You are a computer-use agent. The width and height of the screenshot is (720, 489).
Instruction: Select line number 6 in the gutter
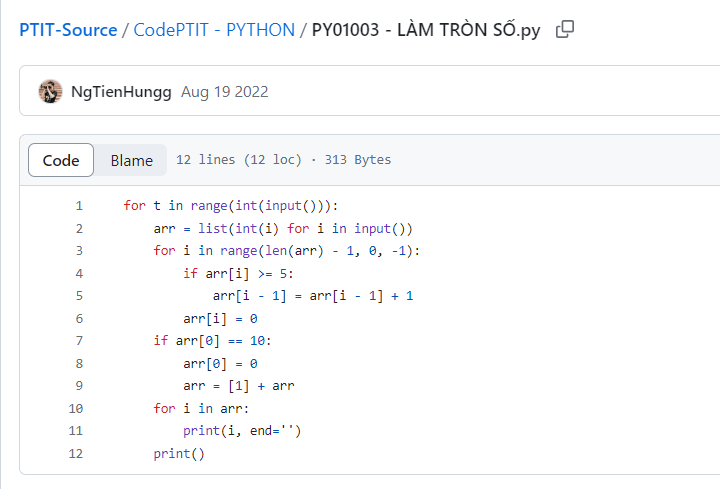click(79, 318)
